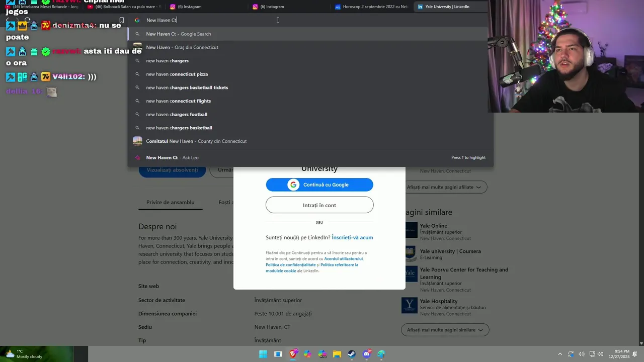This screenshot has width=644, height=362.
Task: Click the Google icon in the address bar
Action: [137, 20]
